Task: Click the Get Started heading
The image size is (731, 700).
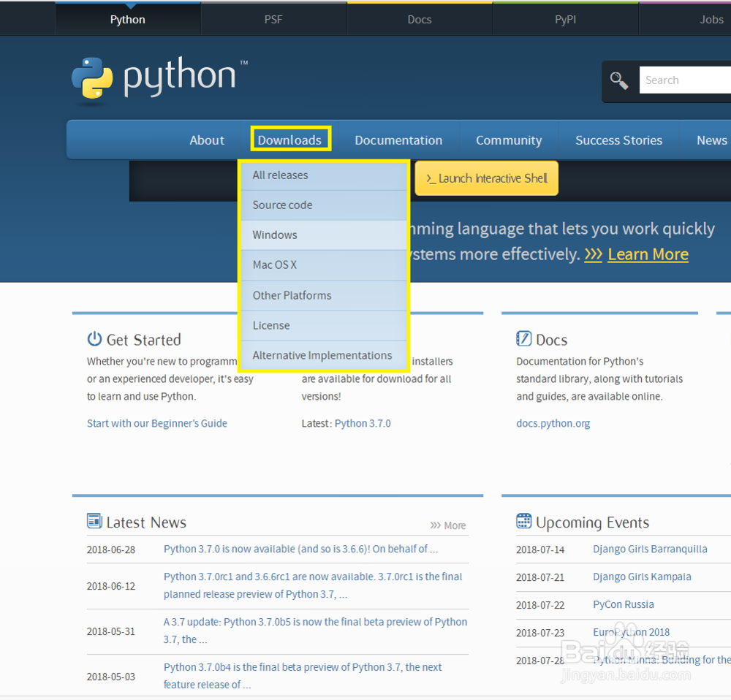Action: pyautogui.click(x=143, y=340)
